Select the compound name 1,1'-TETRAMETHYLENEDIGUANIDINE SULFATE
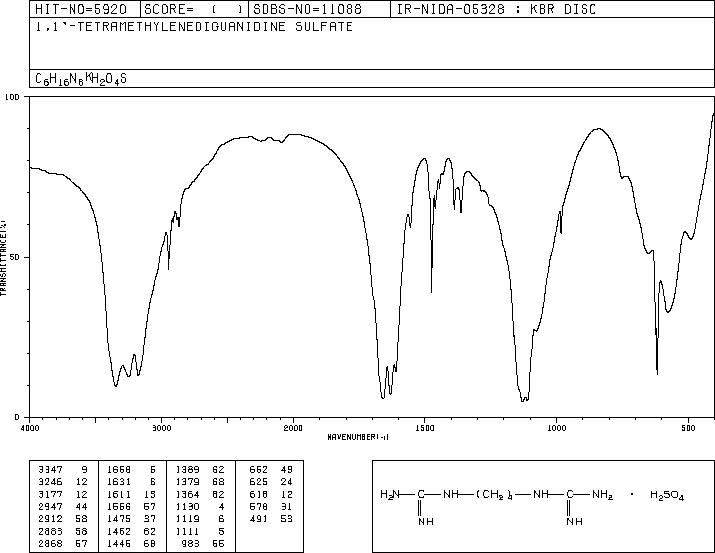The image size is (715, 553). coord(194,27)
